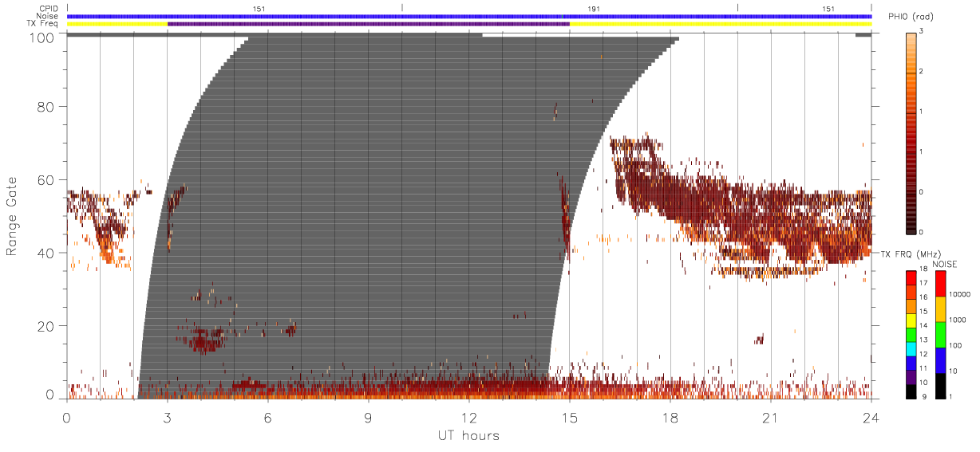Click the 1000 label in the NOISE legend
Image resolution: width=980 pixels, height=452 pixels.
point(958,320)
